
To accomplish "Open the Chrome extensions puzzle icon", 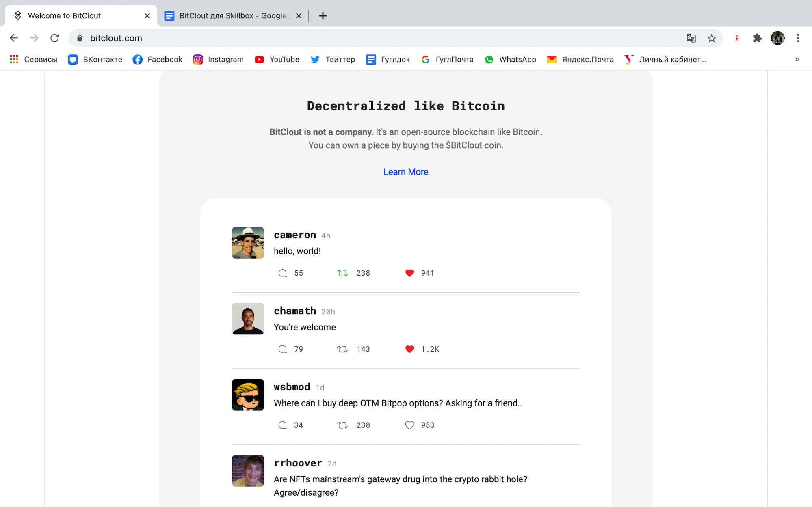I will click(x=757, y=38).
